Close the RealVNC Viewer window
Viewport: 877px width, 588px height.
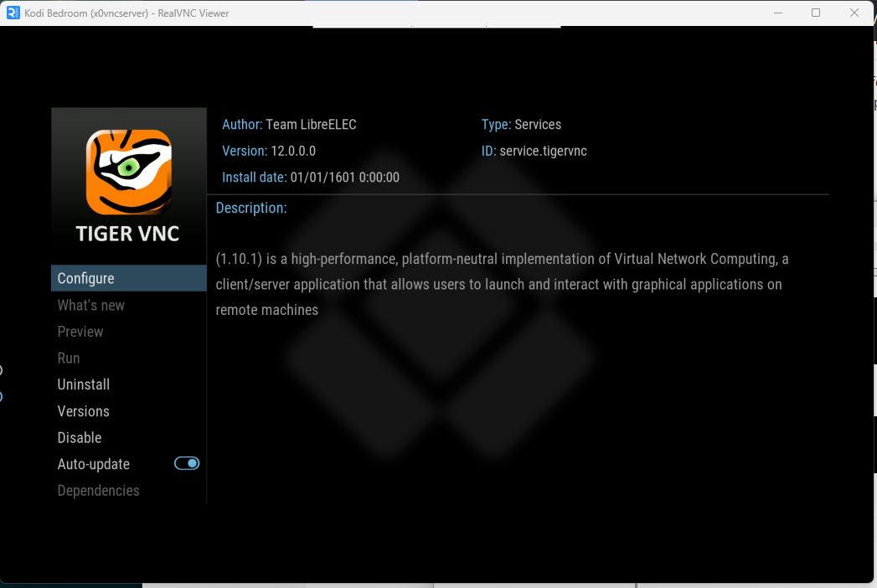(x=854, y=13)
